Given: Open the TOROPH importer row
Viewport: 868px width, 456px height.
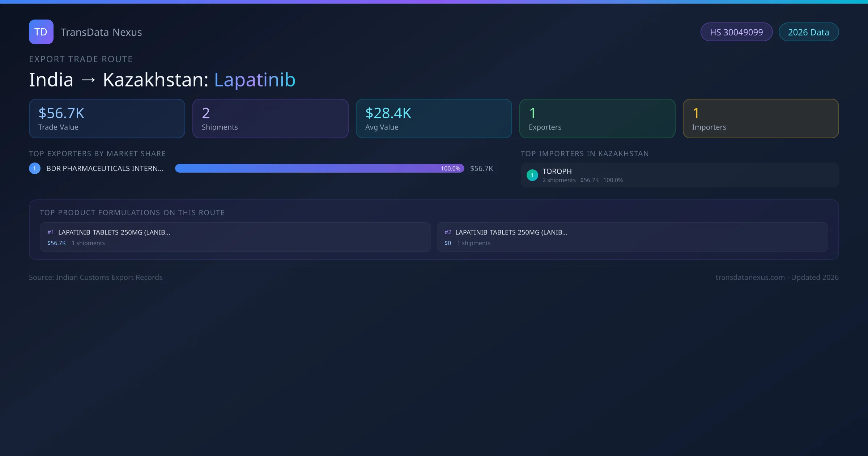Looking at the screenshot, I should (680, 175).
